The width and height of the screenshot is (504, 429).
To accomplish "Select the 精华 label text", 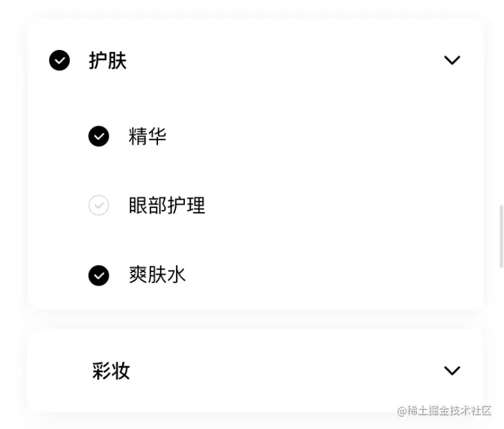I will pyautogui.click(x=148, y=136).
